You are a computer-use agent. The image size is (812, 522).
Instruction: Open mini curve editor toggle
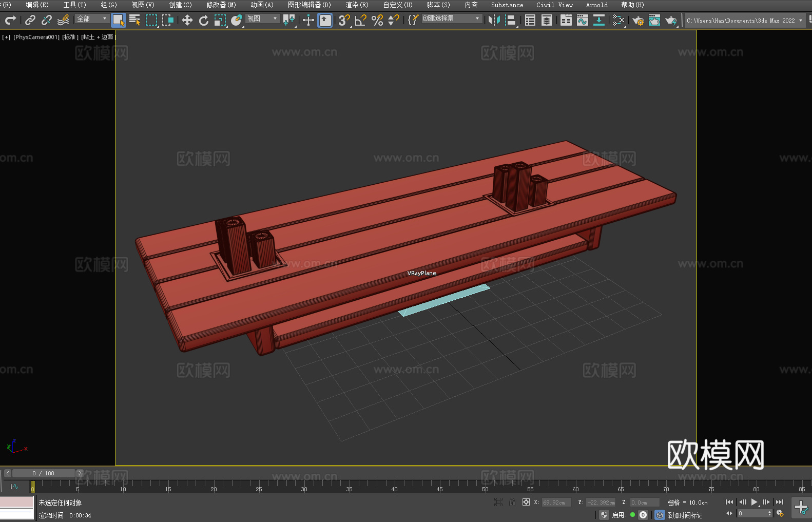14,486
